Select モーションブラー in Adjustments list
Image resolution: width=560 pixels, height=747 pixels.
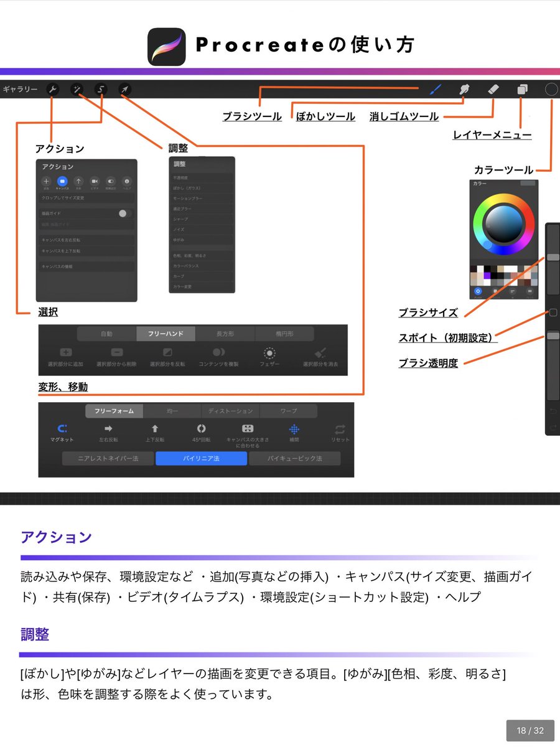(x=202, y=198)
